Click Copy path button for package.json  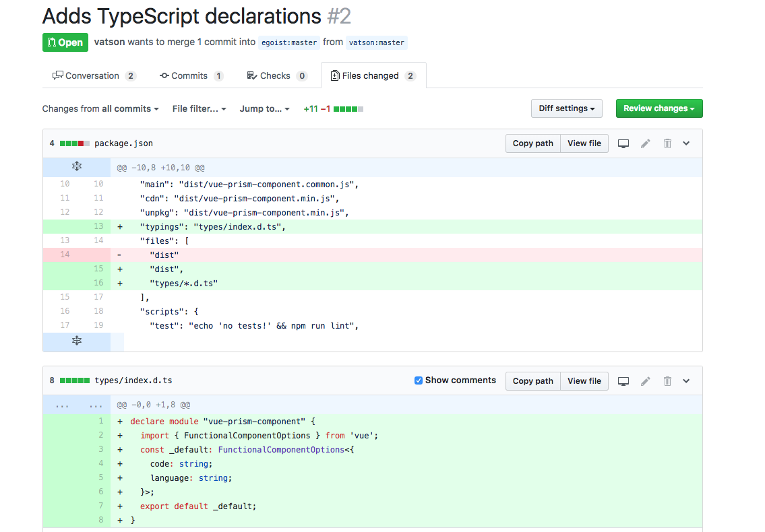tap(532, 143)
